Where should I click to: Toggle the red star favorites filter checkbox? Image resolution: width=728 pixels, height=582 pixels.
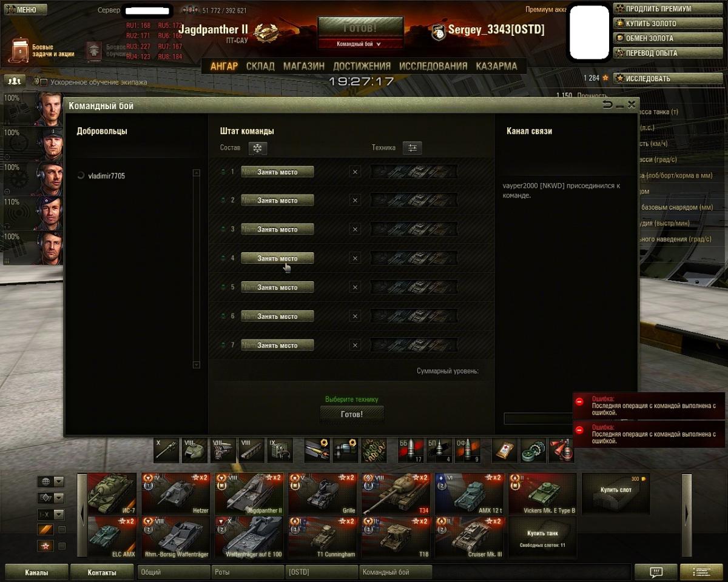[62, 546]
